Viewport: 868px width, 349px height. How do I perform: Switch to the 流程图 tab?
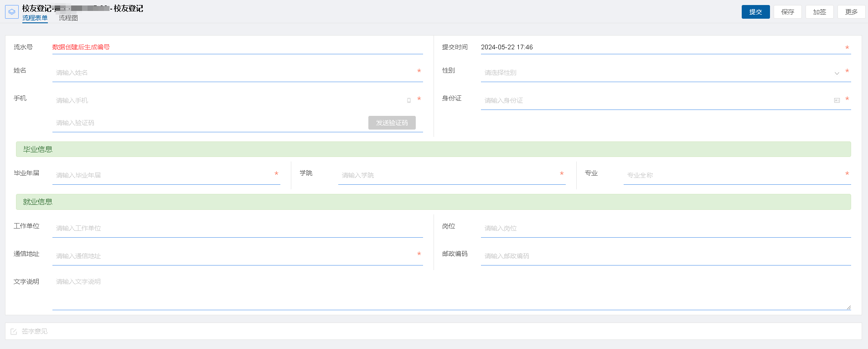(68, 18)
